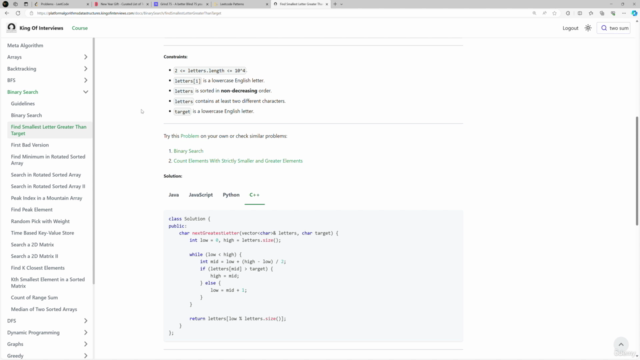Go back with the browser back arrow
This screenshot has height=360, width=640.
tap(7, 13)
